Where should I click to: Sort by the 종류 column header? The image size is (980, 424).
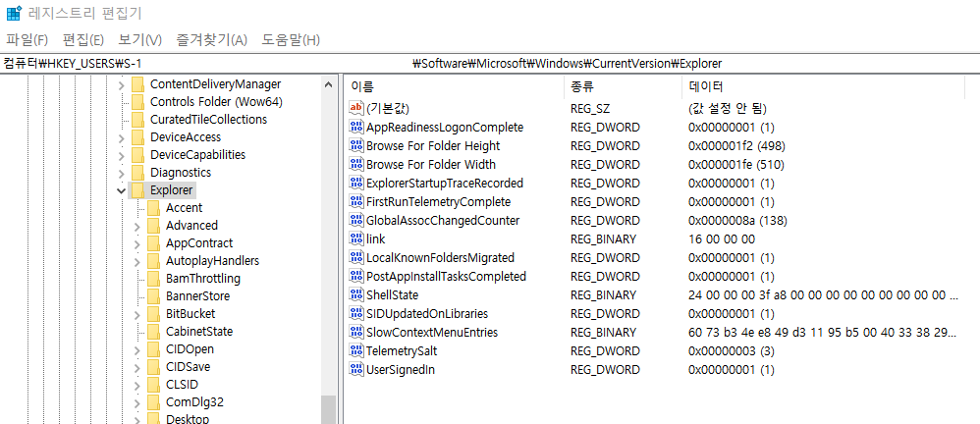pos(624,86)
